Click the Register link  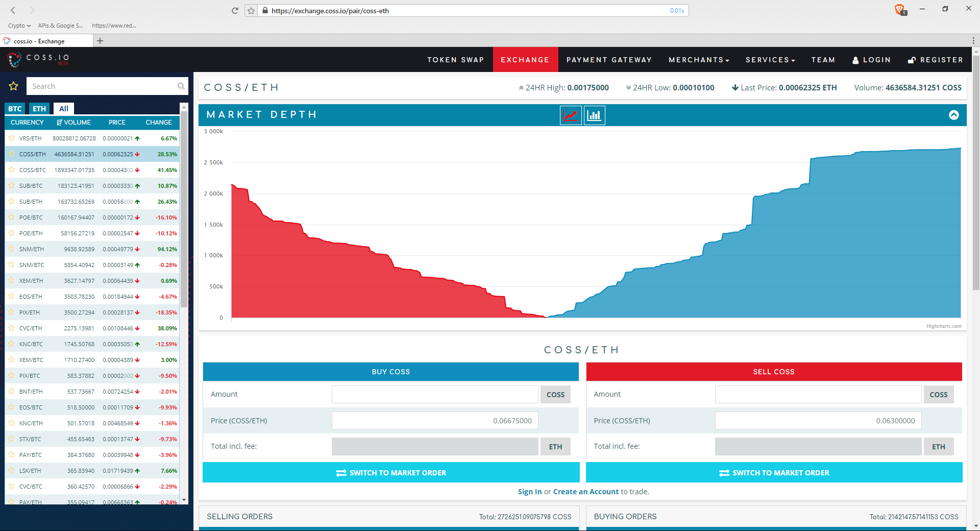point(935,60)
